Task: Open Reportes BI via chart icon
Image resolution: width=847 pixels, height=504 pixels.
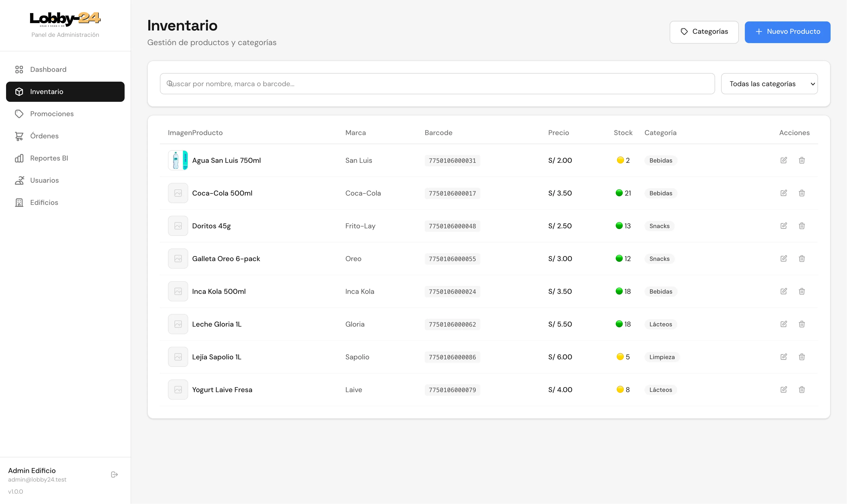Action: pyautogui.click(x=19, y=158)
